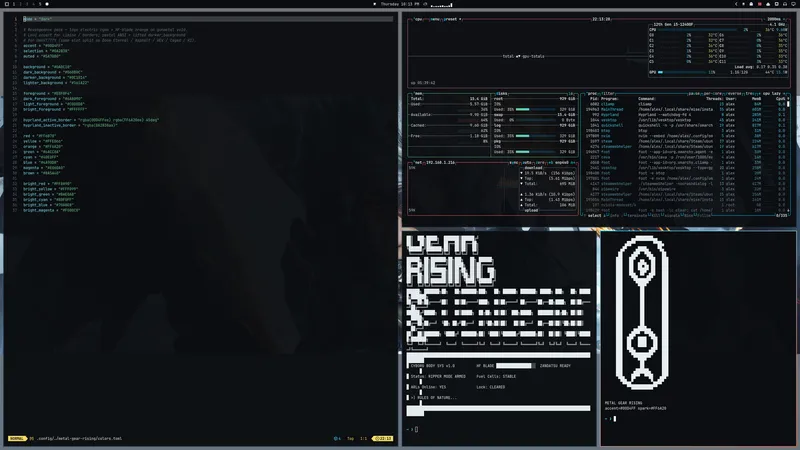Click the User column header
This screenshot has height=450, width=800.
pyautogui.click(x=730, y=99)
